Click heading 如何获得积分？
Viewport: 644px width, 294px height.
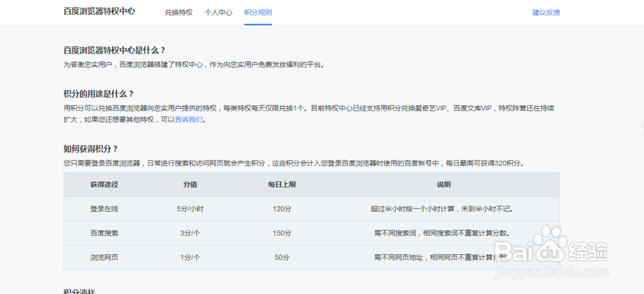[x=91, y=149]
